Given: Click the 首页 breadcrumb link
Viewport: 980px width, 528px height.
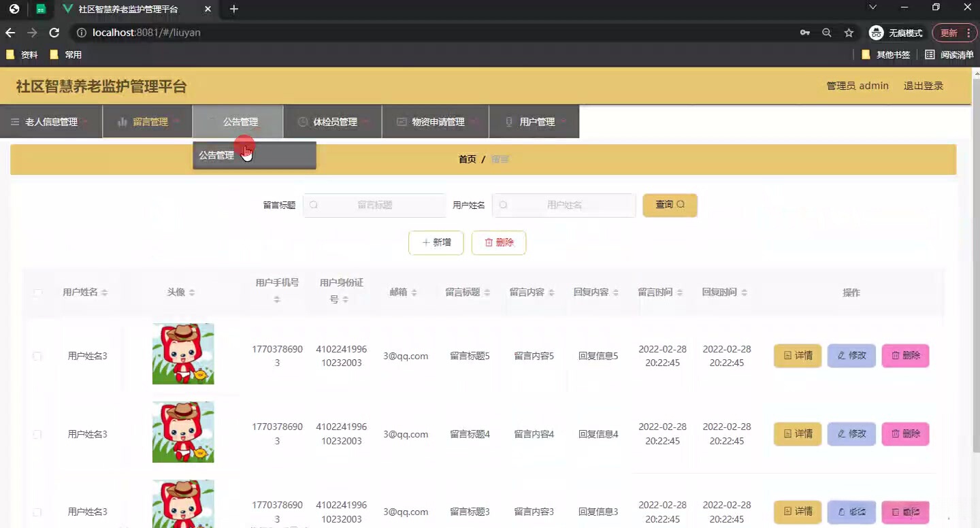Looking at the screenshot, I should tap(468, 159).
